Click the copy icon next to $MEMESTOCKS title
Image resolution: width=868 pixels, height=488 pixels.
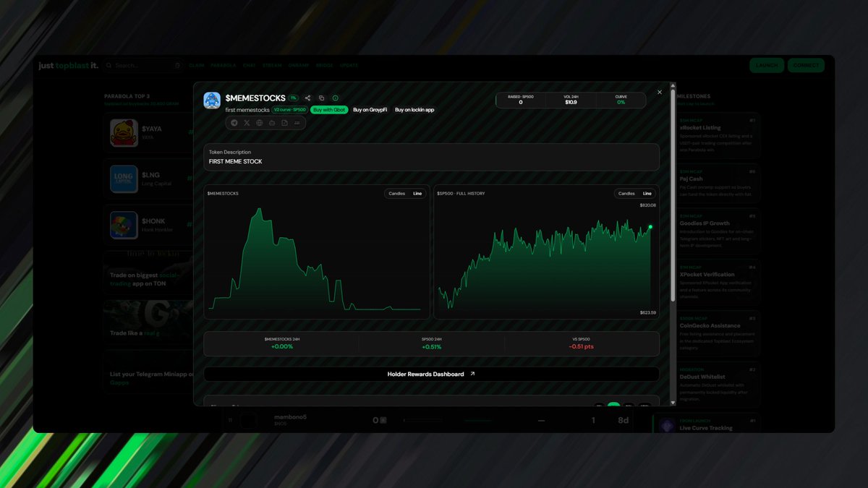coord(321,98)
